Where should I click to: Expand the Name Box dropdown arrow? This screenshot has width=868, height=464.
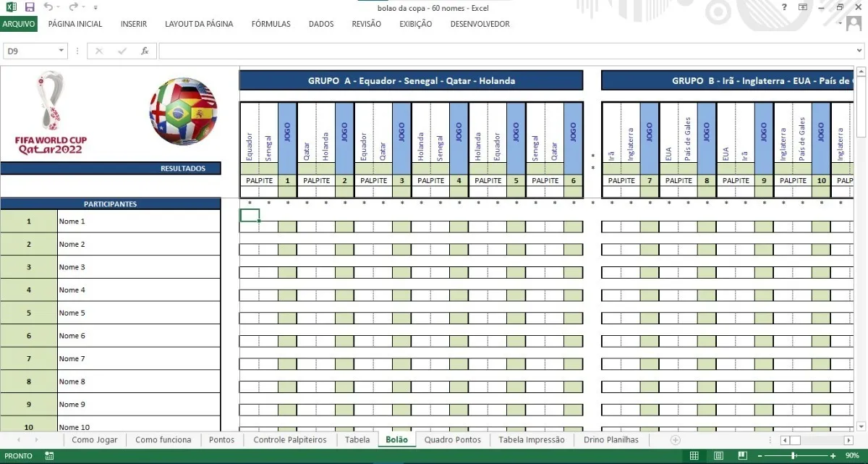pos(61,51)
